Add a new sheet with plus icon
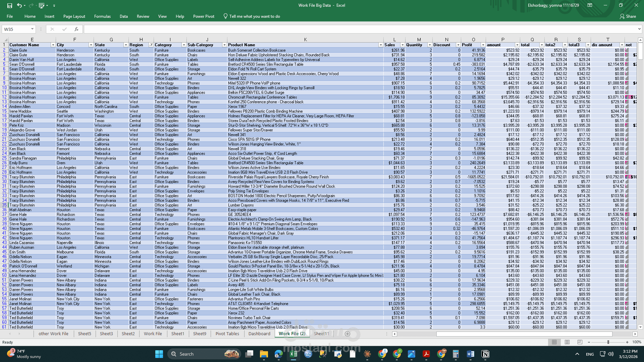The height and width of the screenshot is (362, 644). coord(347,334)
